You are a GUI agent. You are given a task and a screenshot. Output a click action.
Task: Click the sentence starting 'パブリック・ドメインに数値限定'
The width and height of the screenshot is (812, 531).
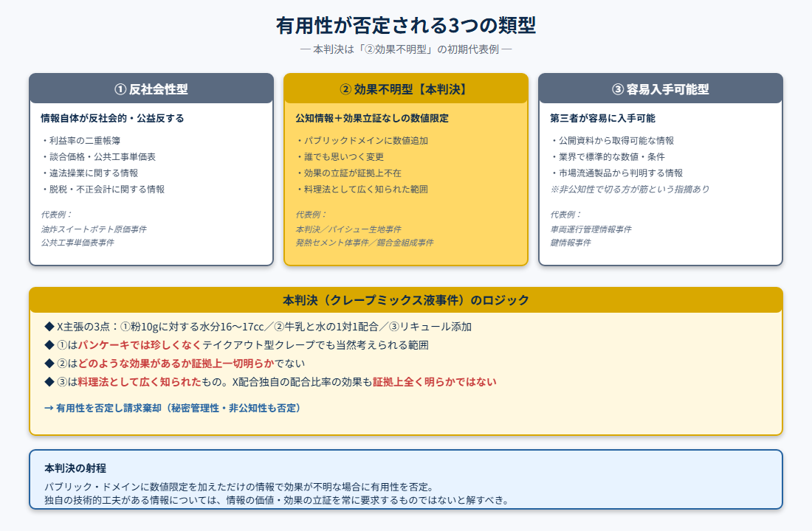(x=238, y=487)
